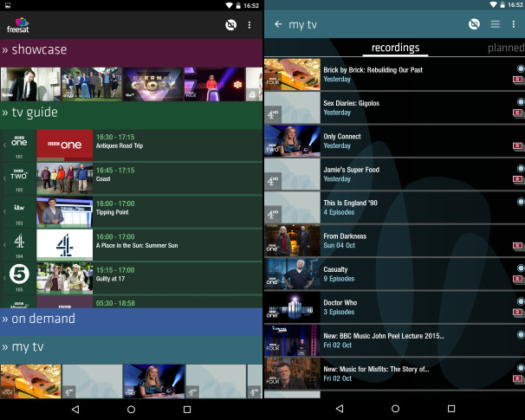
Task: Tap remote-off icon in my tv bar
Action: [x=474, y=24]
